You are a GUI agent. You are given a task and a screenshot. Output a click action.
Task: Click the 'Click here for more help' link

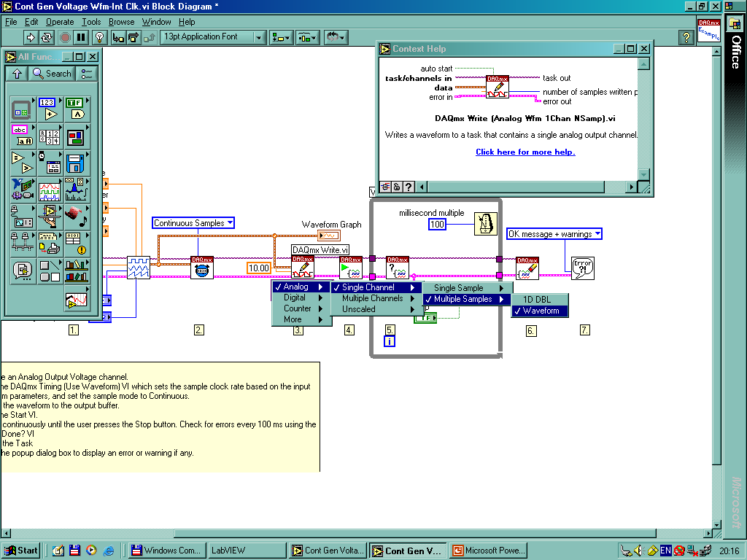pyautogui.click(x=525, y=152)
